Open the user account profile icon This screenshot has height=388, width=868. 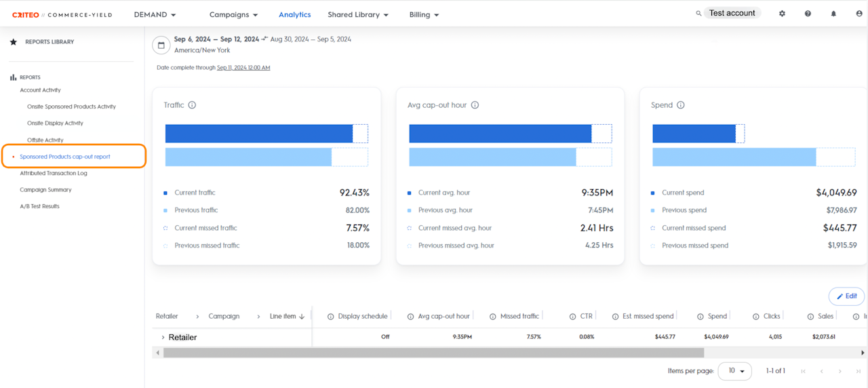(859, 14)
